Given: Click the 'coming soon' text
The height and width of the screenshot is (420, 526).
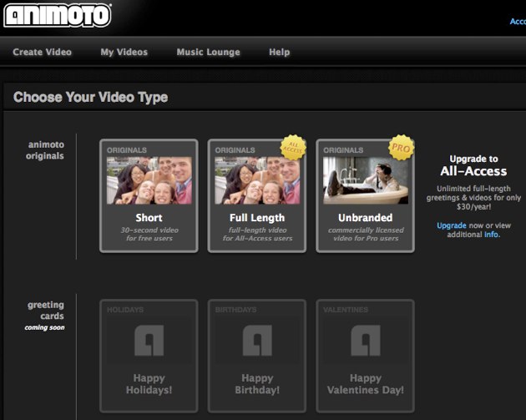Looking at the screenshot, I should click(44, 327).
